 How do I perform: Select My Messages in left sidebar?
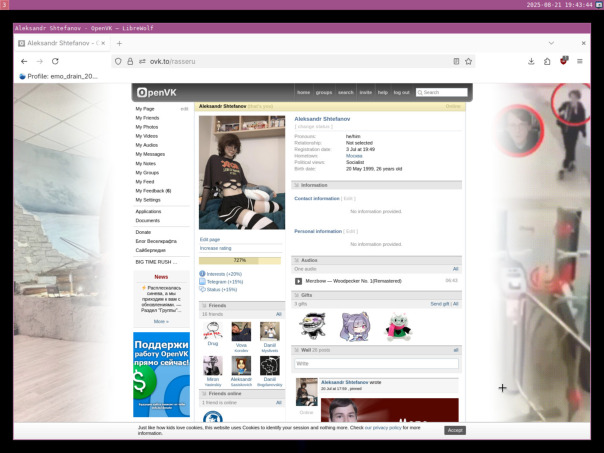click(x=150, y=154)
